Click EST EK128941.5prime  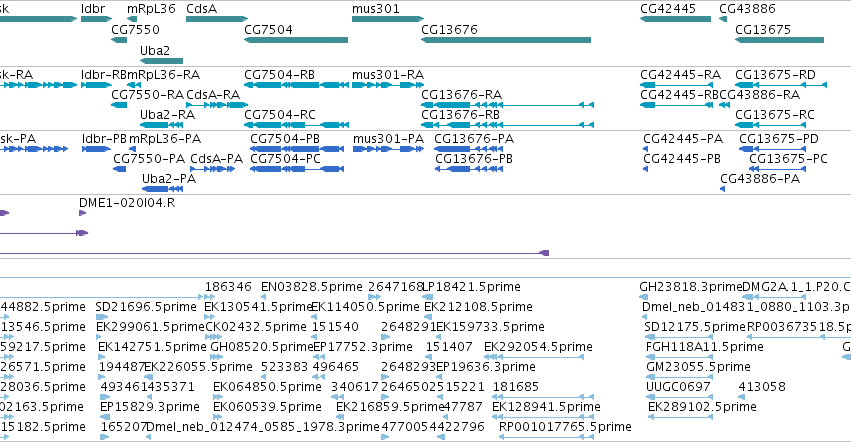[543, 417]
